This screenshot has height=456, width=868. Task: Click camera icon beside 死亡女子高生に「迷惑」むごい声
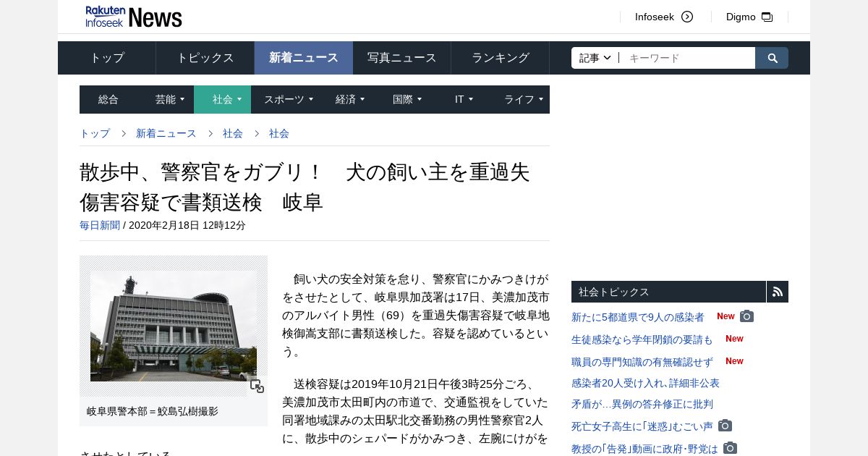coord(725,426)
